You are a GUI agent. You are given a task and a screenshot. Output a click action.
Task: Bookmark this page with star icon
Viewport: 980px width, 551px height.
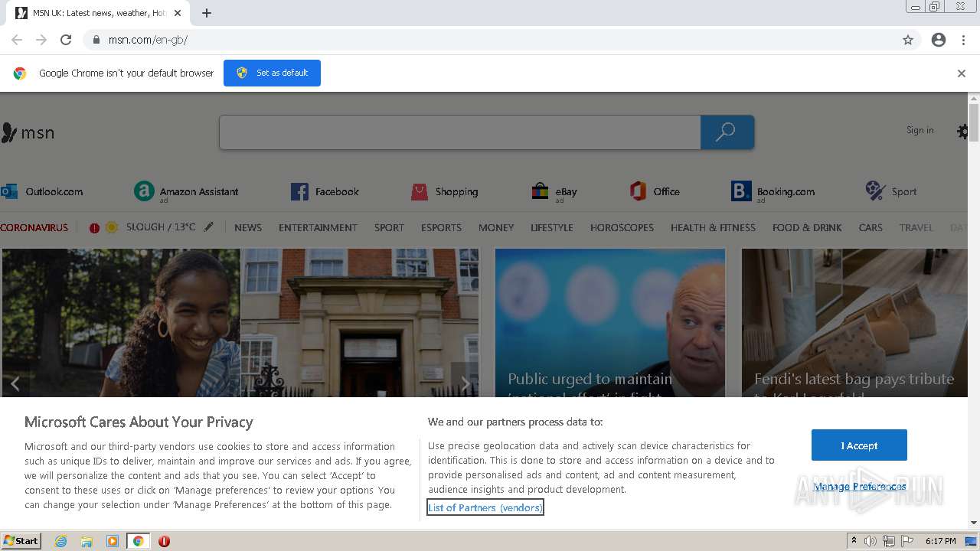coord(908,40)
